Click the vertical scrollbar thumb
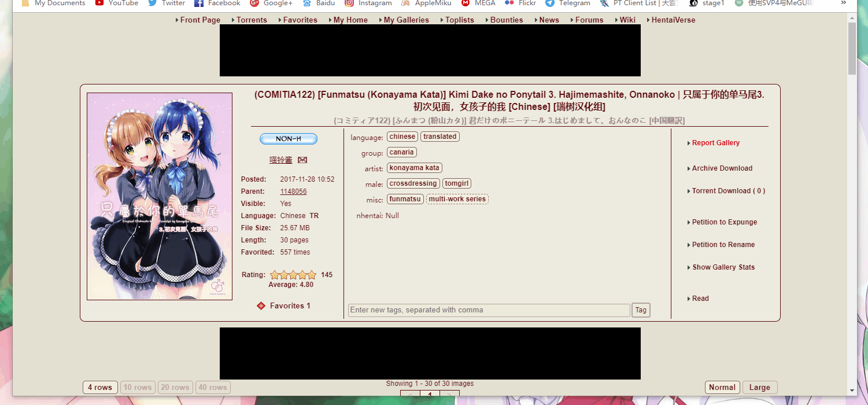Image resolution: width=868 pixels, height=405 pixels. click(x=852, y=49)
